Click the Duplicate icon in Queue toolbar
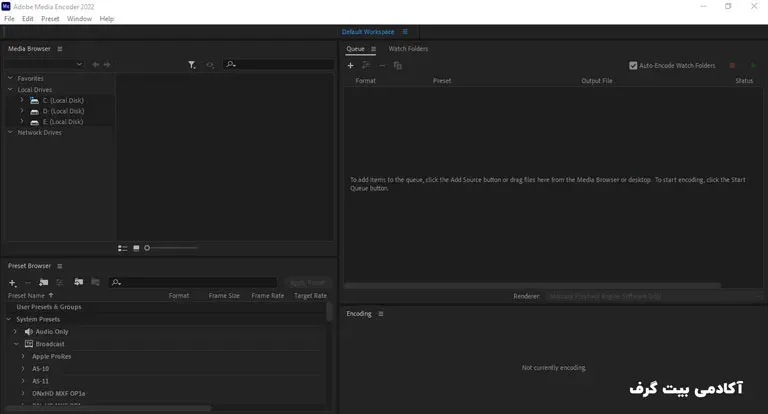 tap(398, 65)
